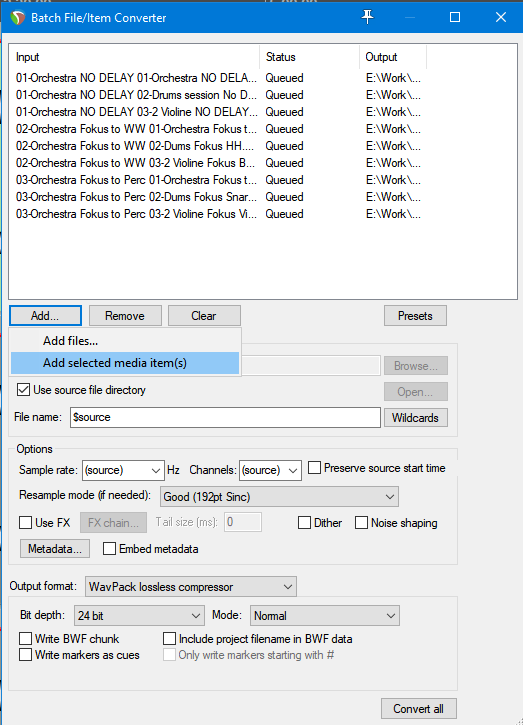Select row 03-Orchestra Fokus to Perc 02-Dums Fokus Snar
The image size is (523, 725).
(218, 197)
